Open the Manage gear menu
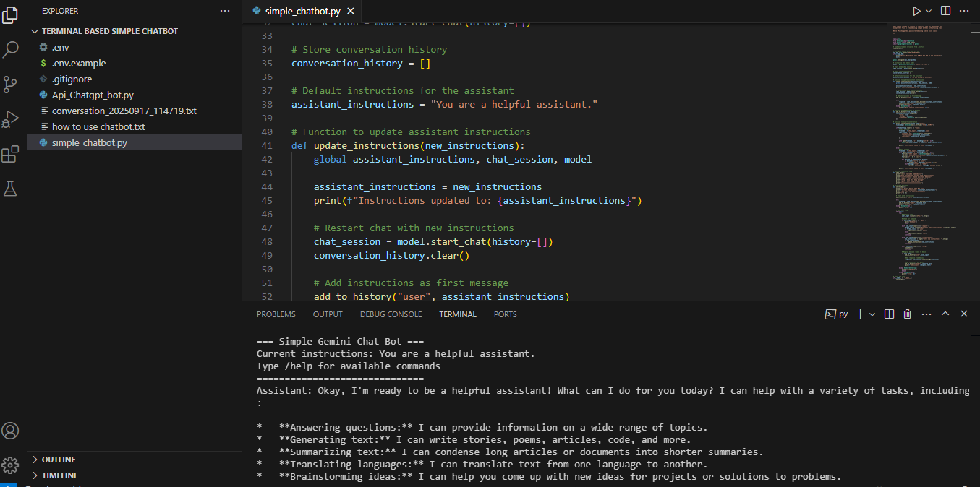The image size is (980, 487). point(10,464)
